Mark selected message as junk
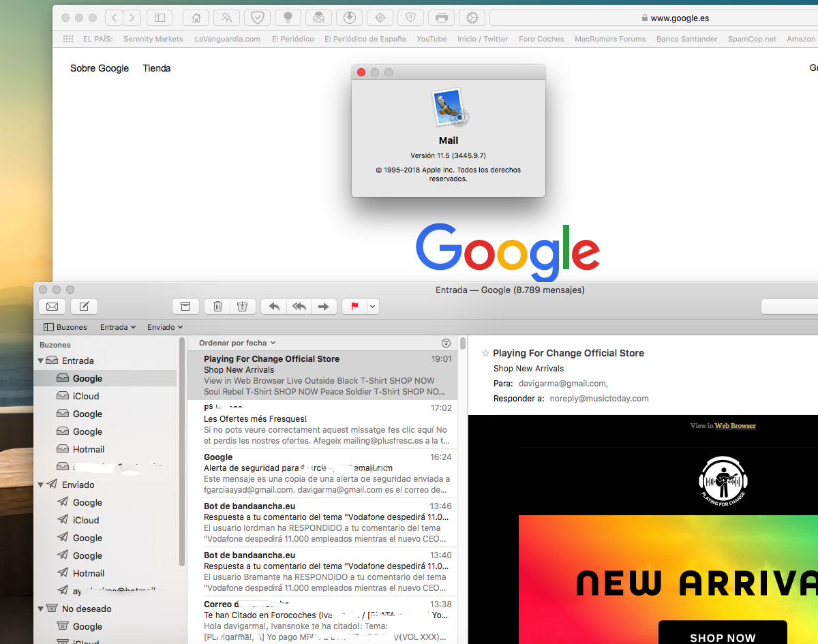This screenshot has height=644, width=818. tap(242, 307)
